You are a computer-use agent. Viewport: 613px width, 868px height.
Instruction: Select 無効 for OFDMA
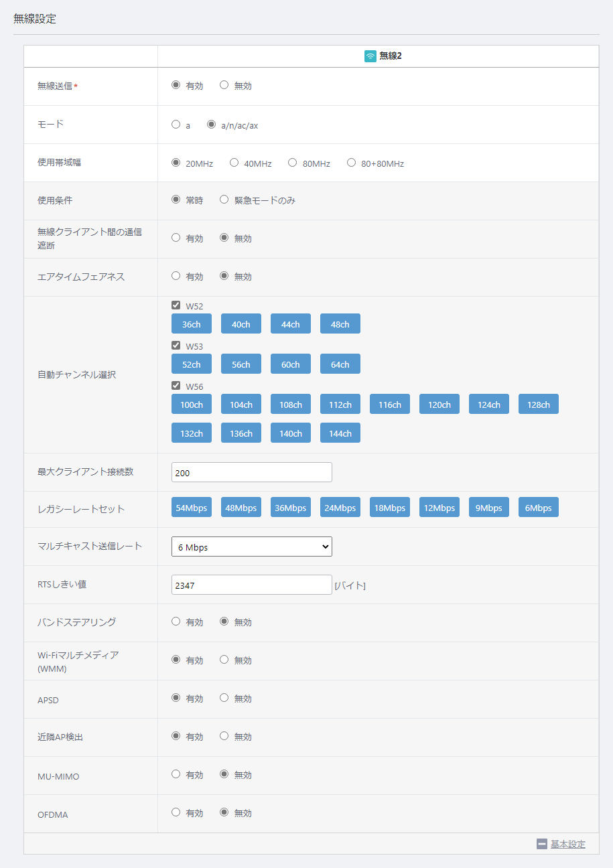tap(224, 812)
